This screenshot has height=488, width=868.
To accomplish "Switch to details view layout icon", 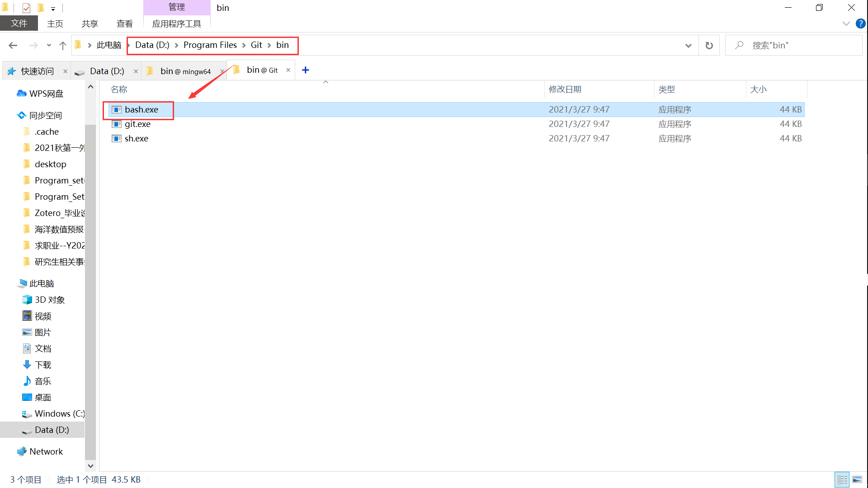I will [842, 479].
